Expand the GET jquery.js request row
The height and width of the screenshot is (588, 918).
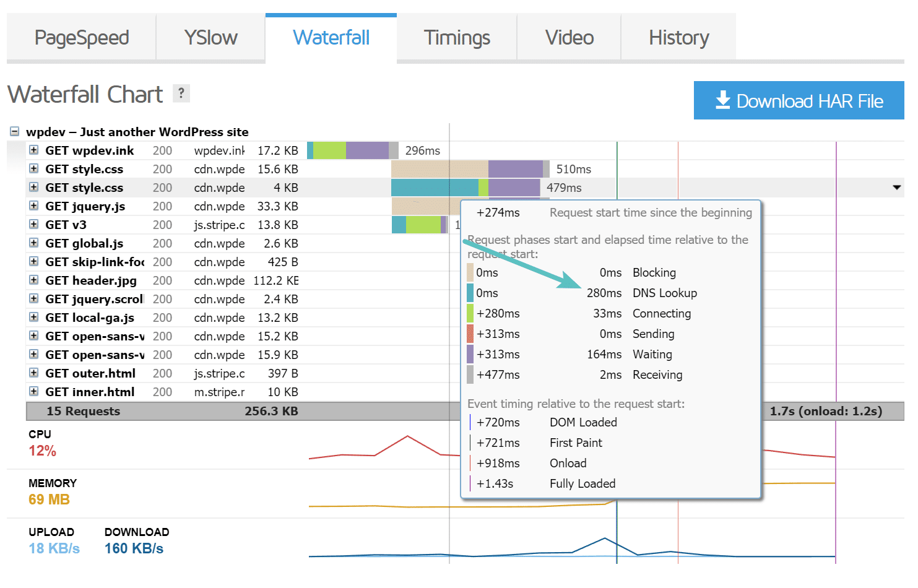33,205
